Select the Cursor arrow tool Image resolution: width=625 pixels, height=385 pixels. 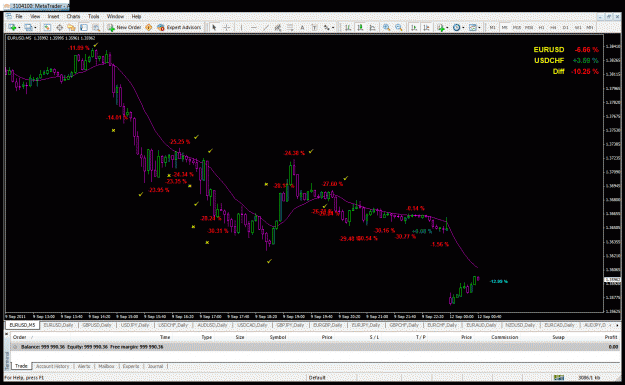(214, 28)
